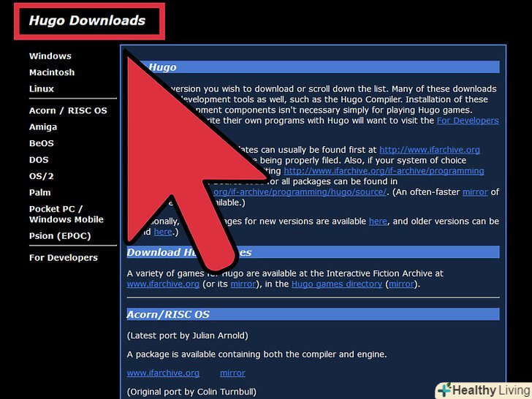
Task: Select text '(Latest port by Julian Arnold)'
Action: [188, 335]
